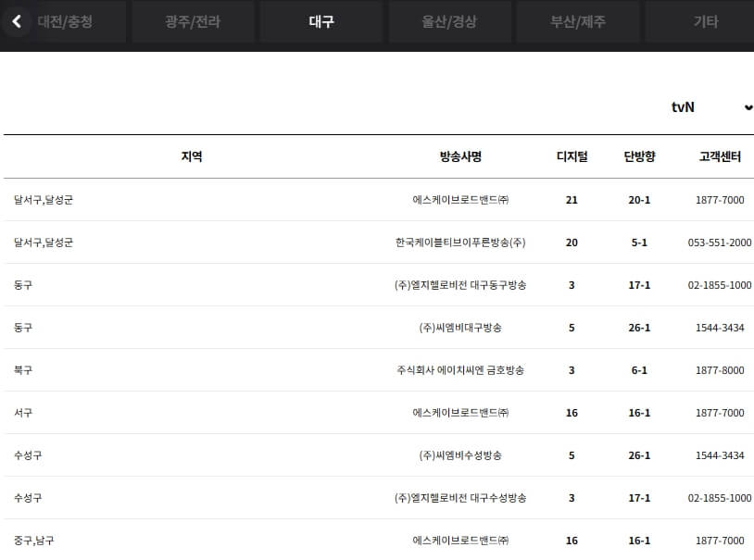This screenshot has height=560, width=754.
Task: Select 주식회사 에이치씨엔 금호방송 broadcaster name
Action: click(x=460, y=370)
